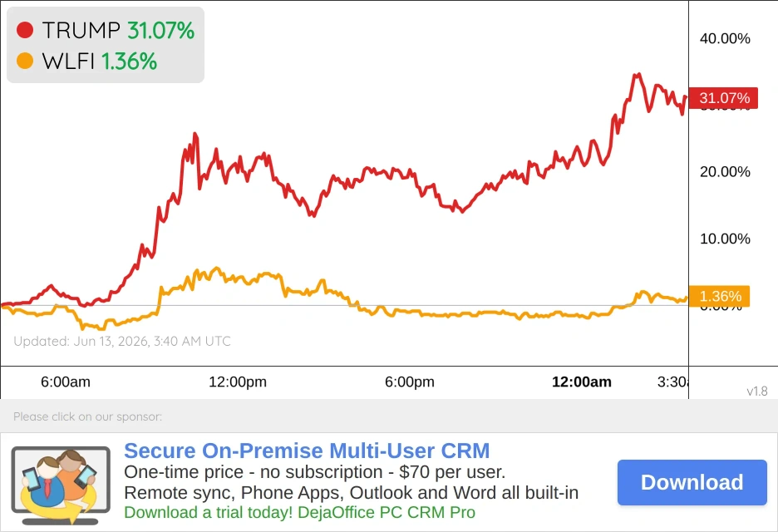778x532 pixels.
Task: Click the v1.8 version label
Action: (757, 391)
